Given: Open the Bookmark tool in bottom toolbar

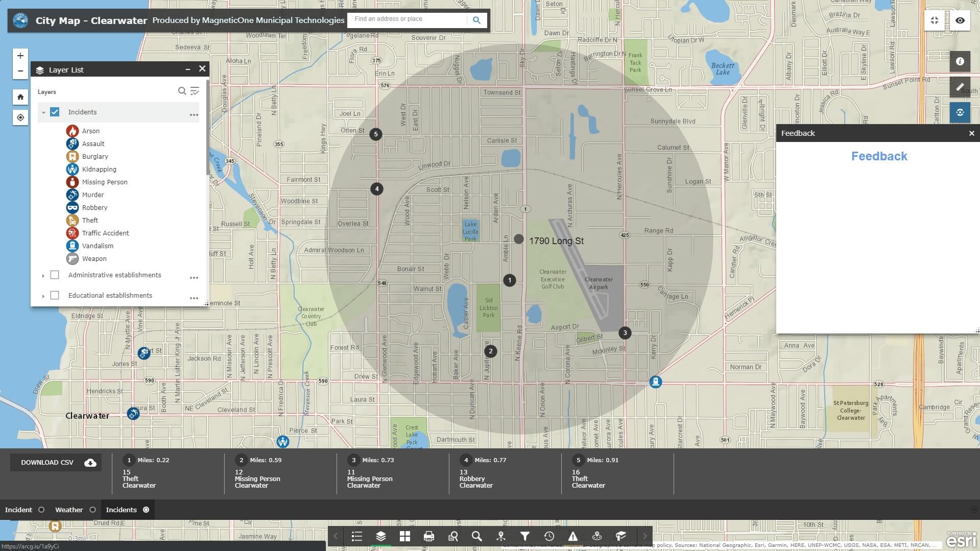Looking at the screenshot, I should click(620, 536).
